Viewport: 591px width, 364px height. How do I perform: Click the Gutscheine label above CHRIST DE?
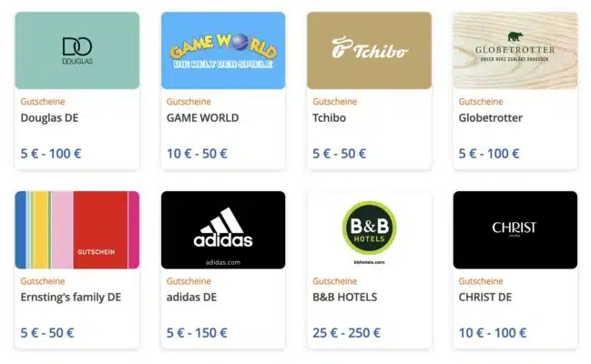(x=481, y=281)
